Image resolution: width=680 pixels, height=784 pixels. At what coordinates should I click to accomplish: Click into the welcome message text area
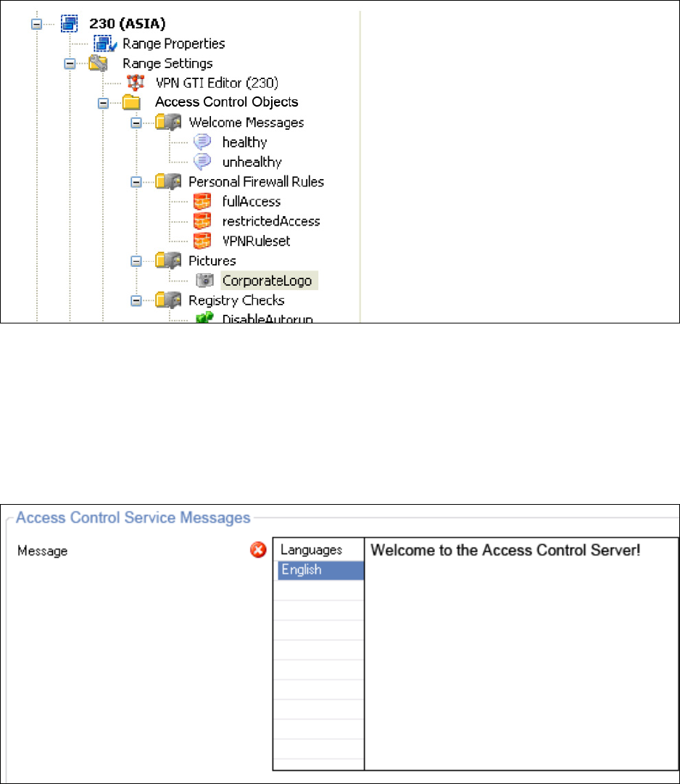pyautogui.click(x=521, y=653)
